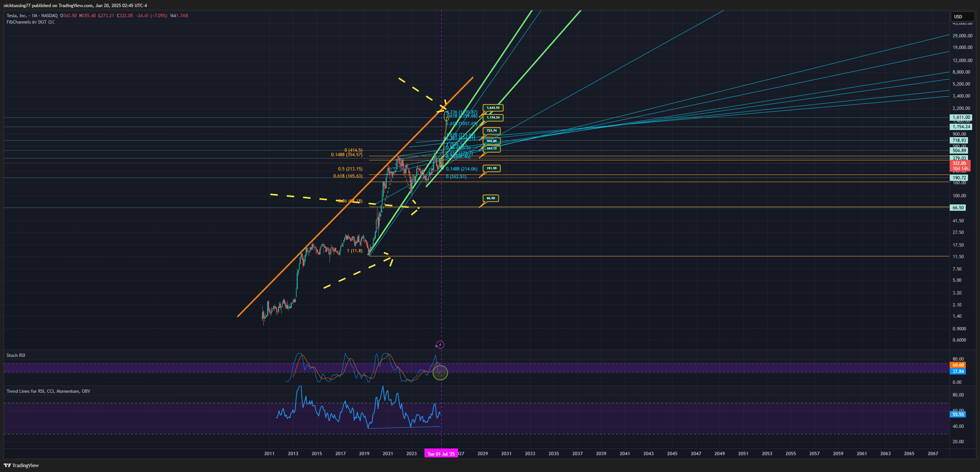
Task: Click the green circle on Stoch RSI
Action: tap(440, 373)
